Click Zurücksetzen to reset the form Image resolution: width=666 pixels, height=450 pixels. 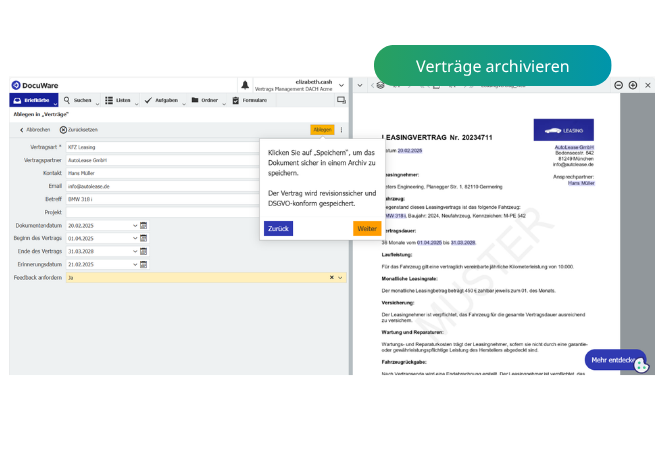(x=79, y=130)
